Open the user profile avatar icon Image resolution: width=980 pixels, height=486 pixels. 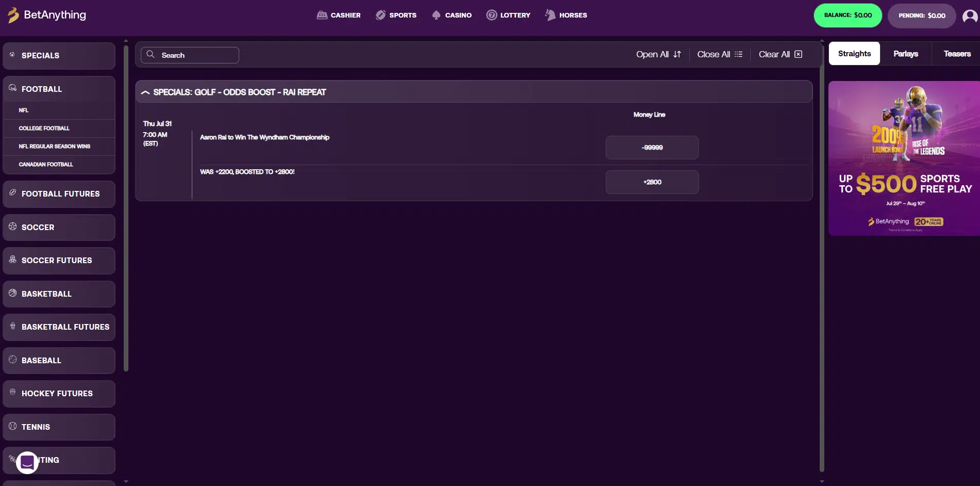(x=970, y=17)
